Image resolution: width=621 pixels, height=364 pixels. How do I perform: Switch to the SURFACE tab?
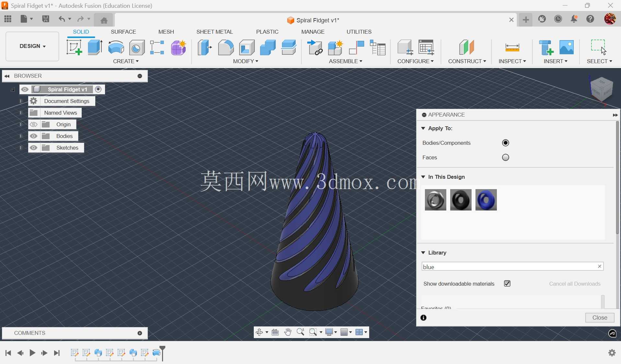123,32
